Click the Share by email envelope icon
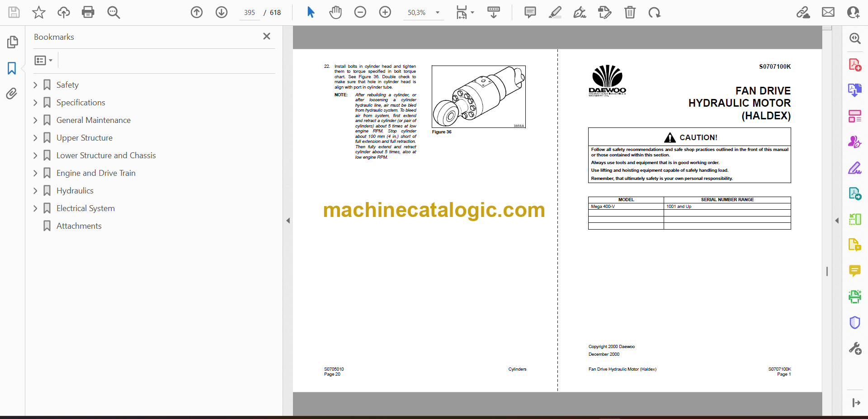 pos(828,12)
